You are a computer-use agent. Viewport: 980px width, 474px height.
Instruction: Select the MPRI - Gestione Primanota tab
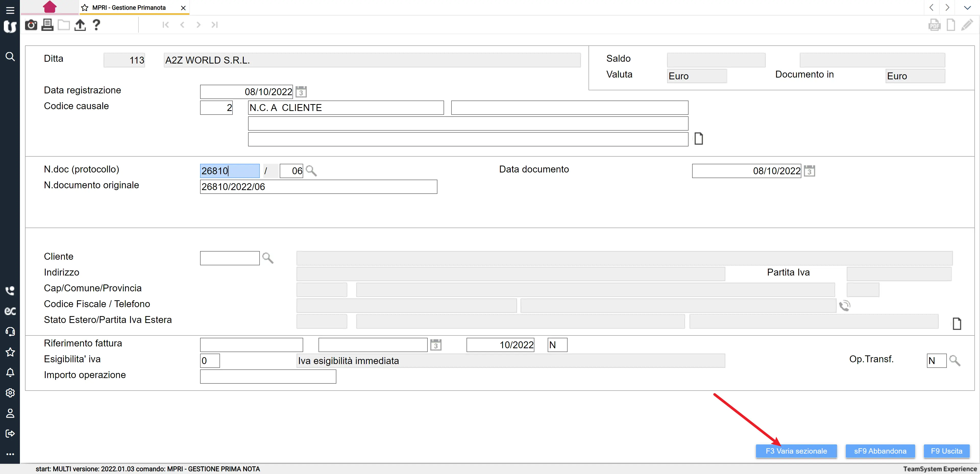tap(129, 8)
